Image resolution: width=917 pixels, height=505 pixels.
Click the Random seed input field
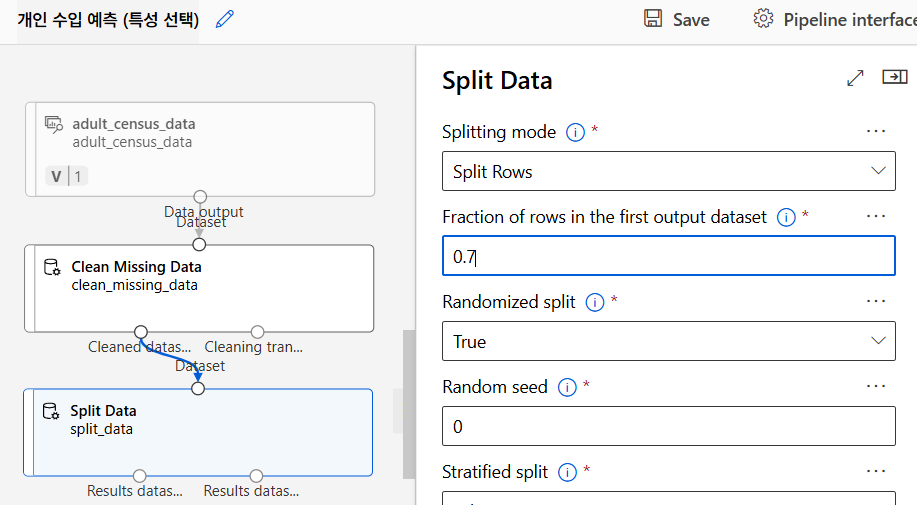(668, 426)
